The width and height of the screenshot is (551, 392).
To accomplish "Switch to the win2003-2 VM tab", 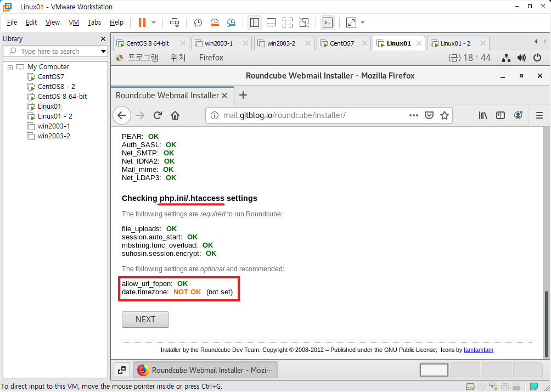I will (281, 43).
